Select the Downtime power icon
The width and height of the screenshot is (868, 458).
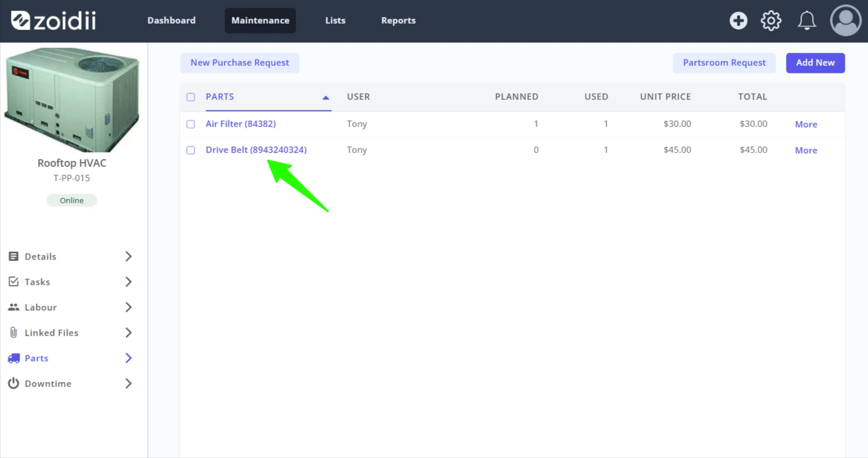(13, 383)
